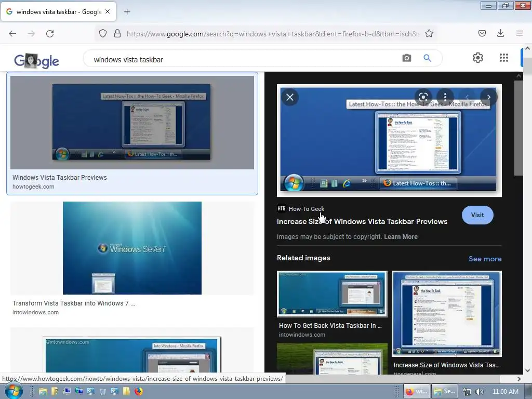Click the large preview image in side panel
This screenshot has height=399, width=532.
pyautogui.click(x=389, y=140)
